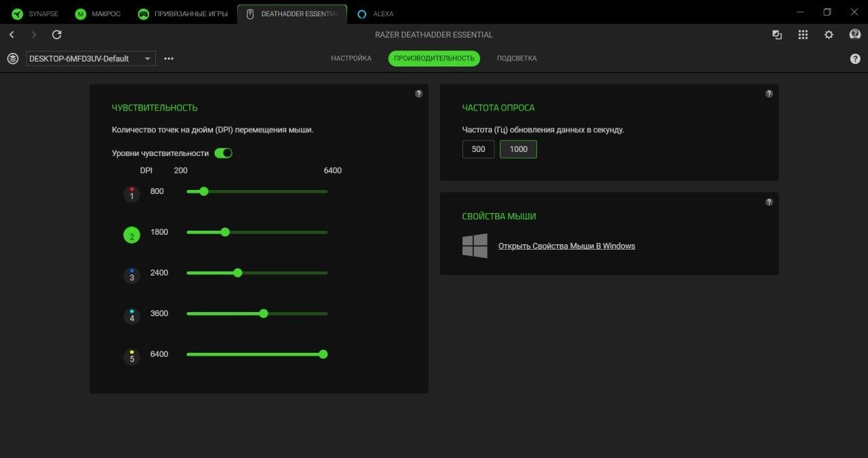This screenshot has width=868, height=458.
Task: Open settings with the gear icon
Action: [x=829, y=35]
